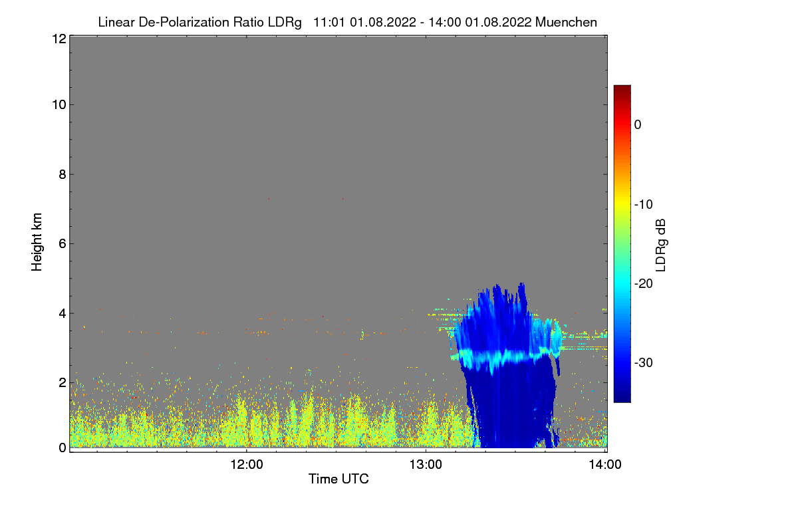Click the height tick label '2'

point(61,382)
